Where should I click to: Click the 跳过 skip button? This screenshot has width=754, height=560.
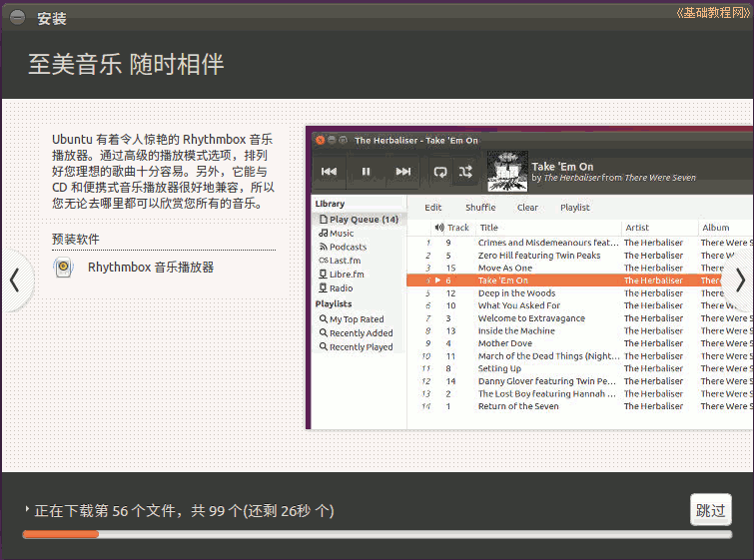coord(711,510)
